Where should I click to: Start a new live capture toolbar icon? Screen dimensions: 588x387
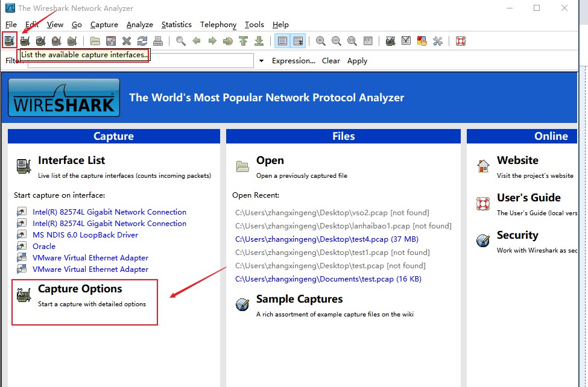coord(41,40)
